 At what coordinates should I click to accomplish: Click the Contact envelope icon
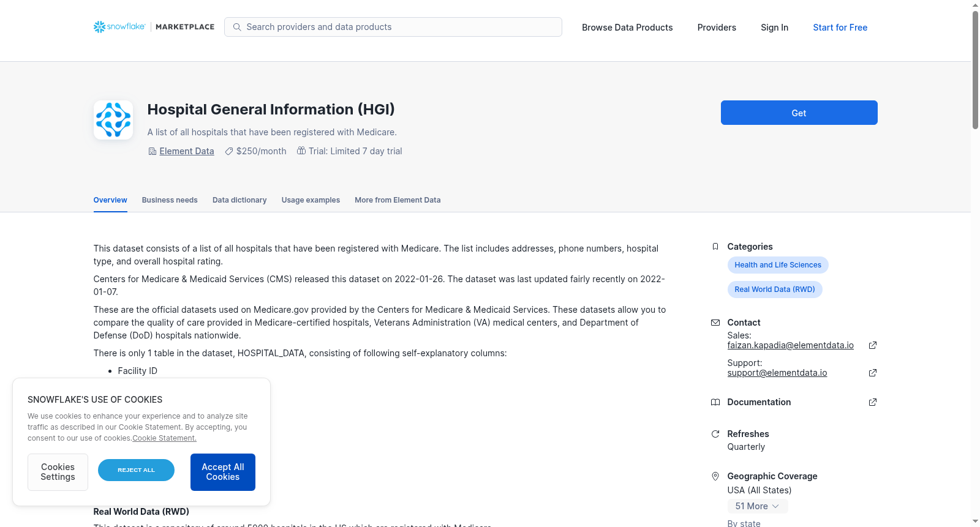coord(715,323)
